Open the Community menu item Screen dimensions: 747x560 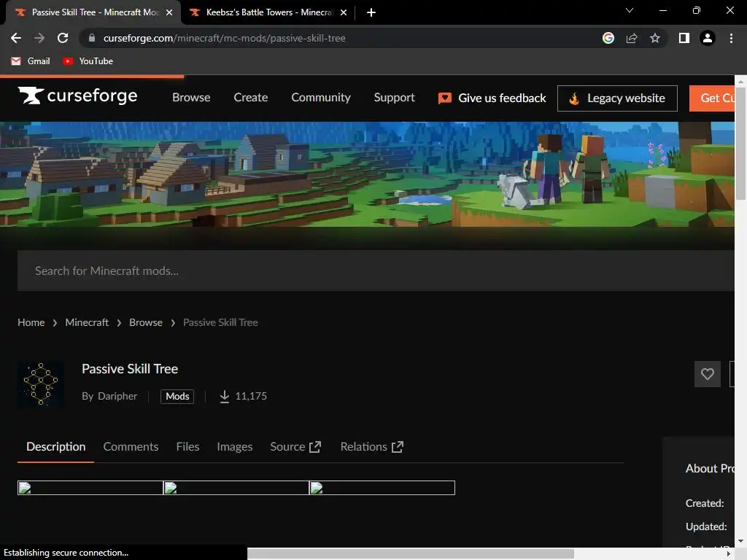click(x=321, y=98)
